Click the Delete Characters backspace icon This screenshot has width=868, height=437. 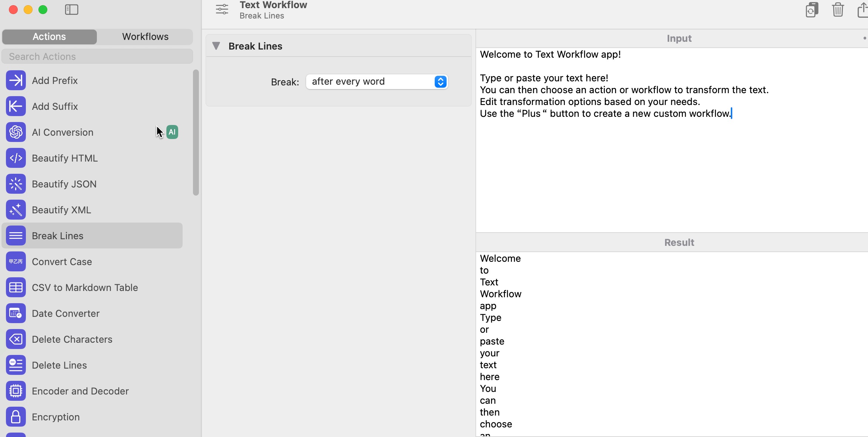click(16, 339)
